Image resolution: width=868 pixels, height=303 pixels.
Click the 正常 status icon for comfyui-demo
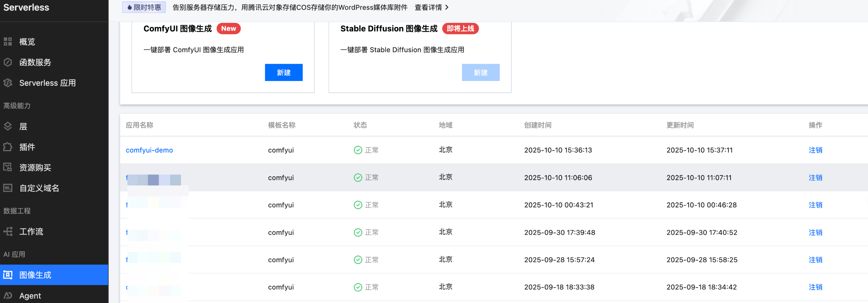pos(358,150)
